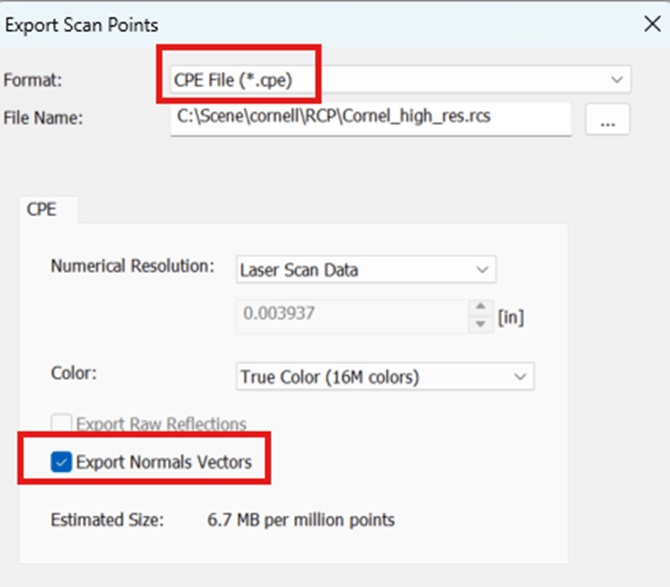This screenshot has width=670, height=587.
Task: Open the Color dropdown set to True Color
Action: click(381, 377)
